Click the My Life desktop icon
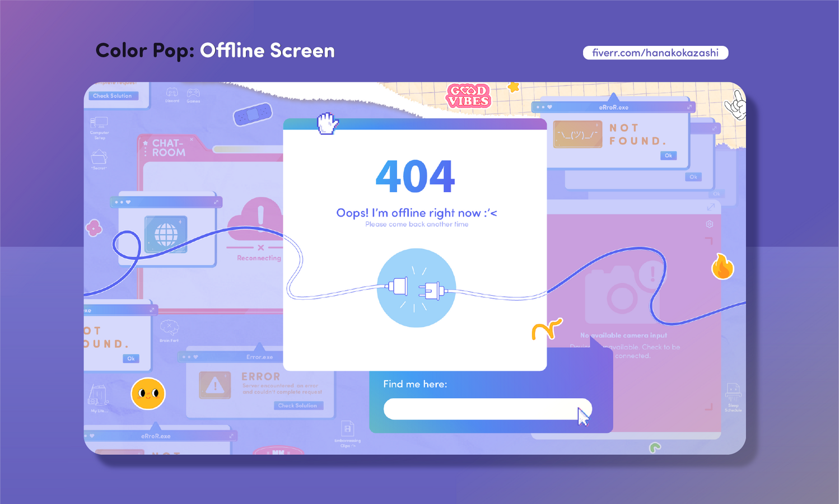The height and width of the screenshot is (504, 839). pos(98,395)
